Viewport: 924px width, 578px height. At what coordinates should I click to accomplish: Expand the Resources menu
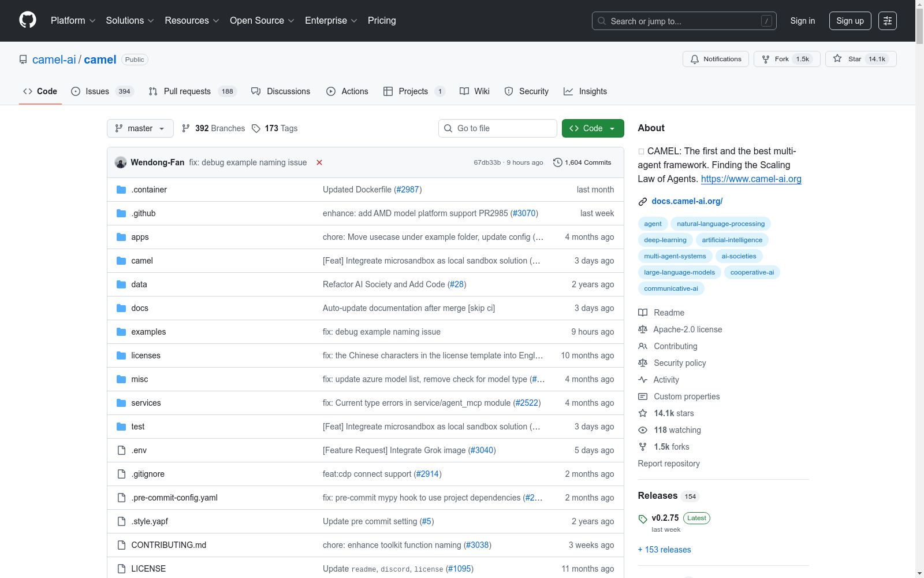[192, 20]
